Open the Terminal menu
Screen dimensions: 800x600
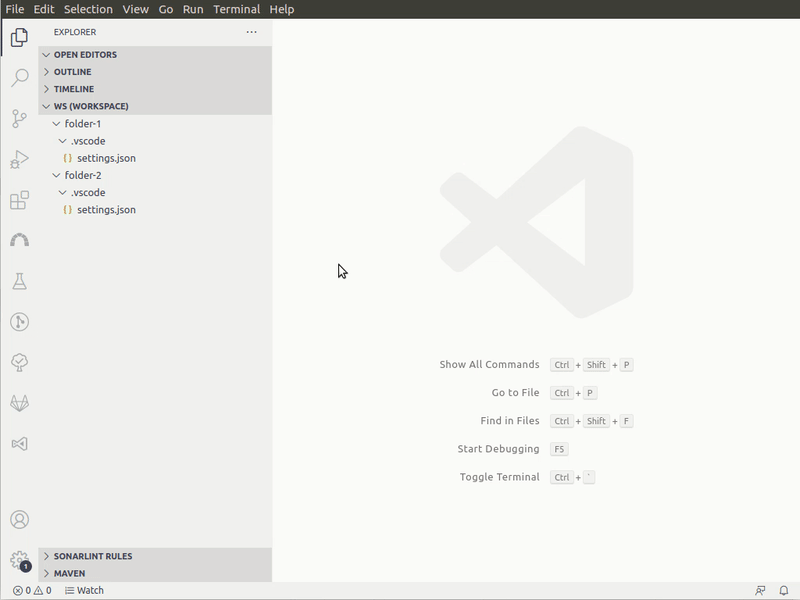click(x=237, y=9)
